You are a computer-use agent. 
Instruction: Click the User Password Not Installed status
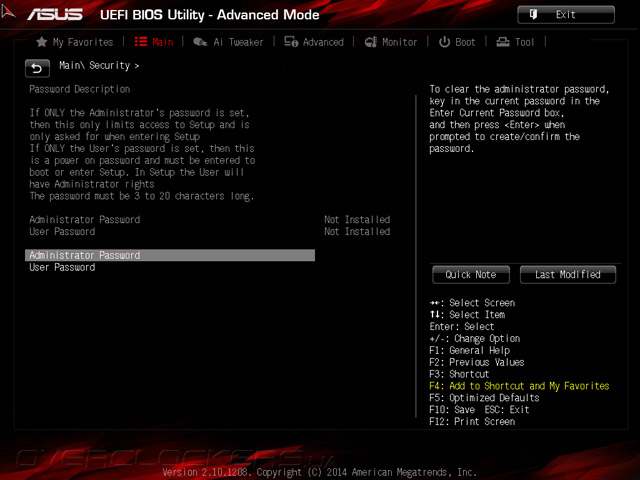[x=357, y=231]
